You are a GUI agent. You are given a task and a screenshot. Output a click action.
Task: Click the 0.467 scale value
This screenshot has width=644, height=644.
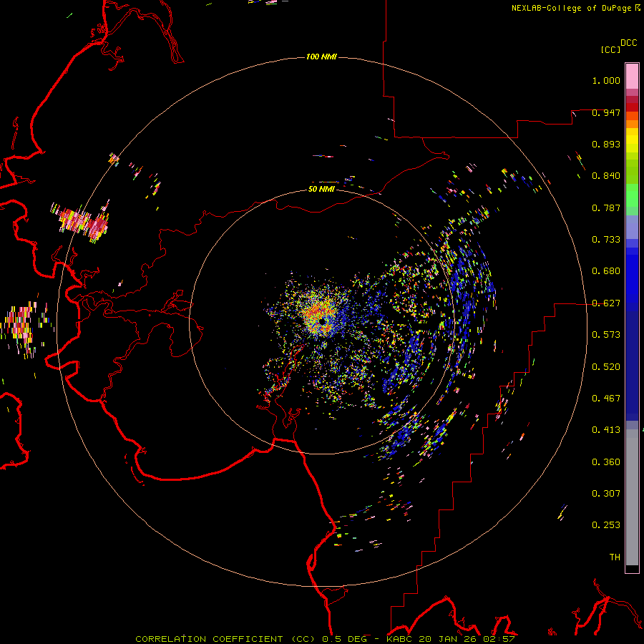pyautogui.click(x=606, y=399)
